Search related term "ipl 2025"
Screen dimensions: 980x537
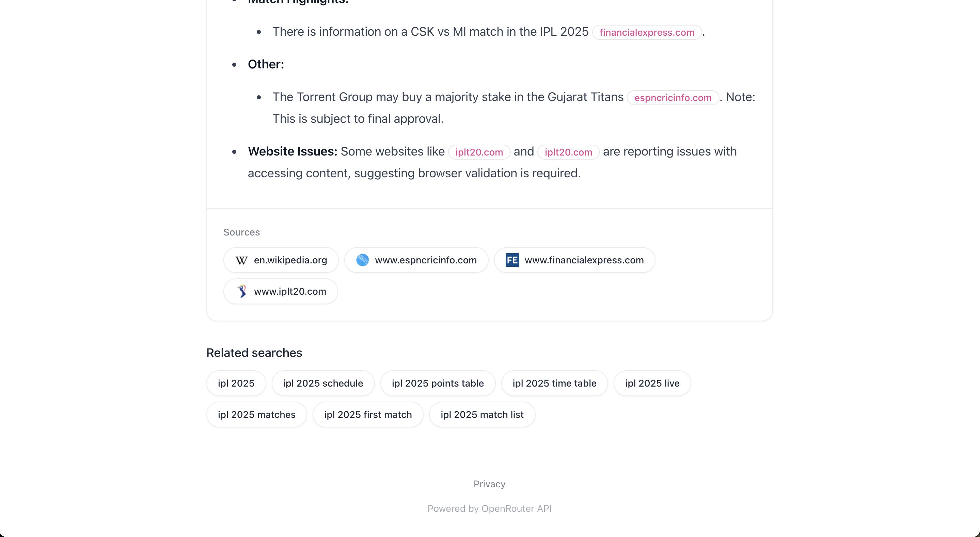point(236,384)
